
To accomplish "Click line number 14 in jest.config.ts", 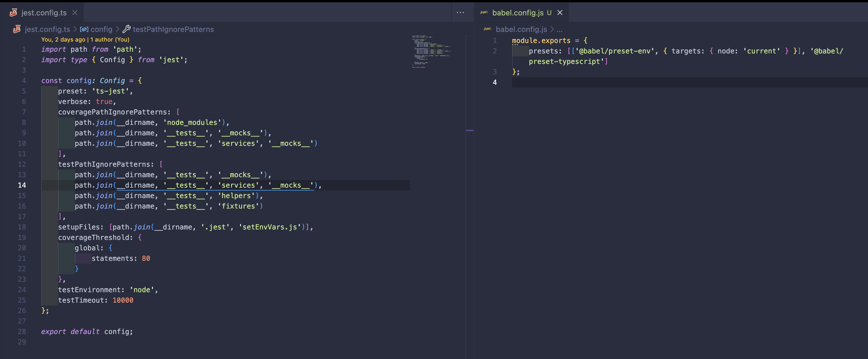I will pyautogui.click(x=22, y=185).
